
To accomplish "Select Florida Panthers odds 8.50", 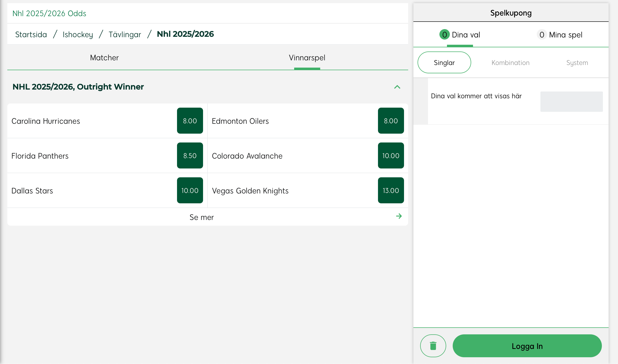I will pos(190,155).
